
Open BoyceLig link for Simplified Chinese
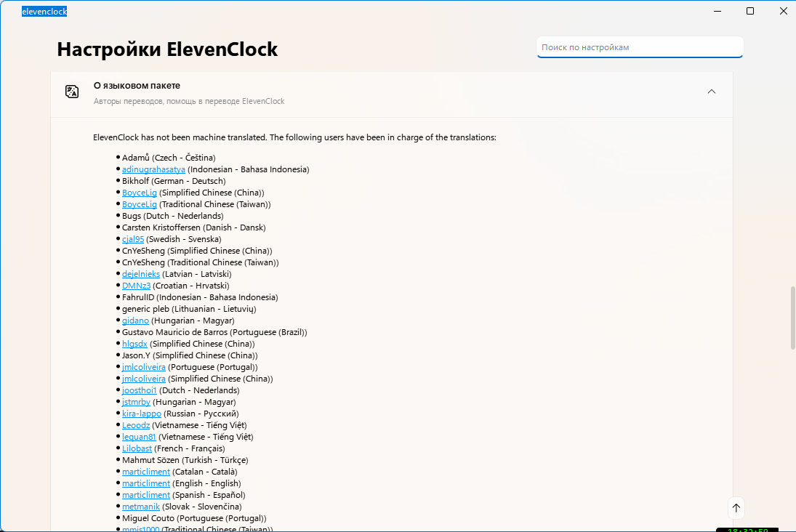click(139, 193)
